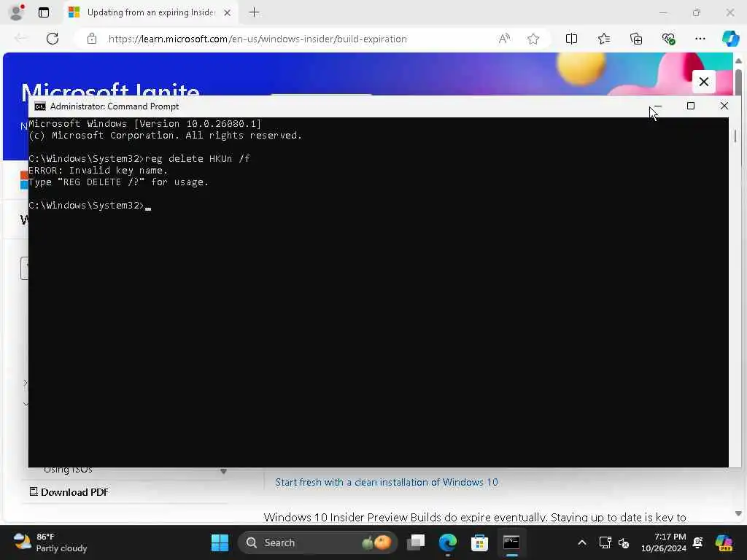Open Microsoft Store from the taskbar
This screenshot has height=560, width=747.
[x=479, y=542]
